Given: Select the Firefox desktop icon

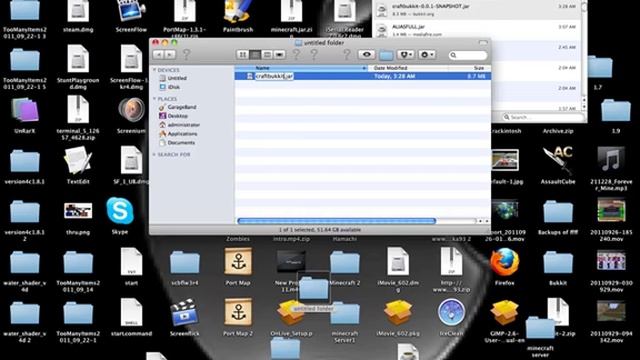Looking at the screenshot, I should click(504, 262).
